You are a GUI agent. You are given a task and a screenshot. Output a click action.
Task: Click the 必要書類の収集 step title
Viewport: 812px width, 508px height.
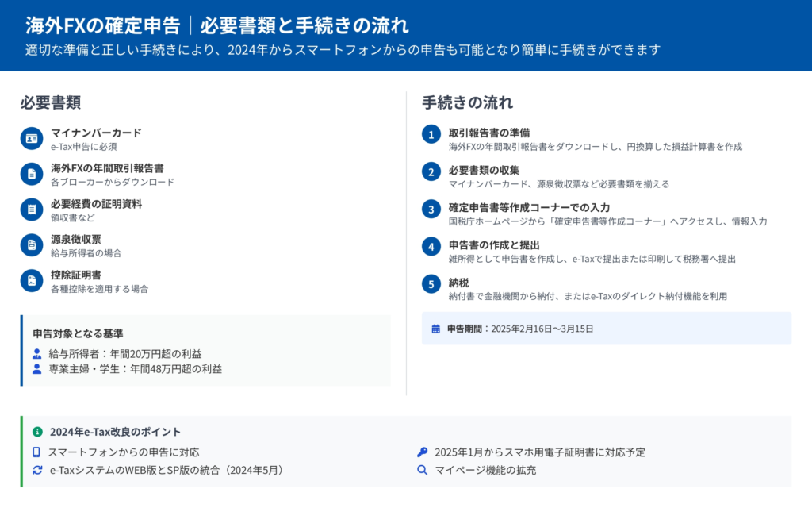[x=484, y=170]
